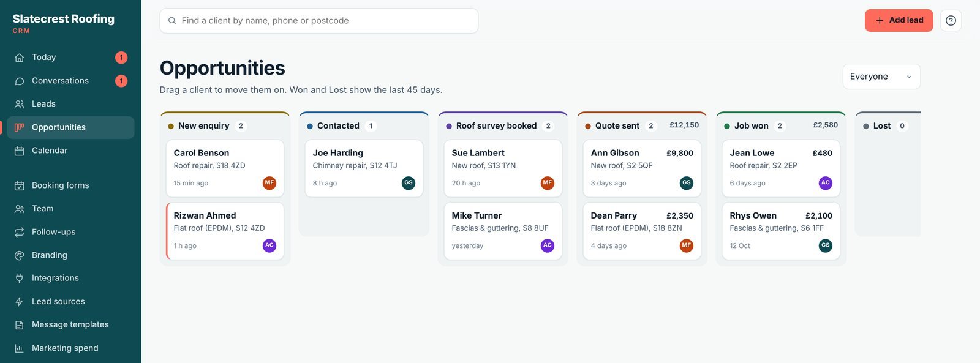Screen dimensions: 980x363
Task: Click the Message templates document icon
Action: (20, 325)
